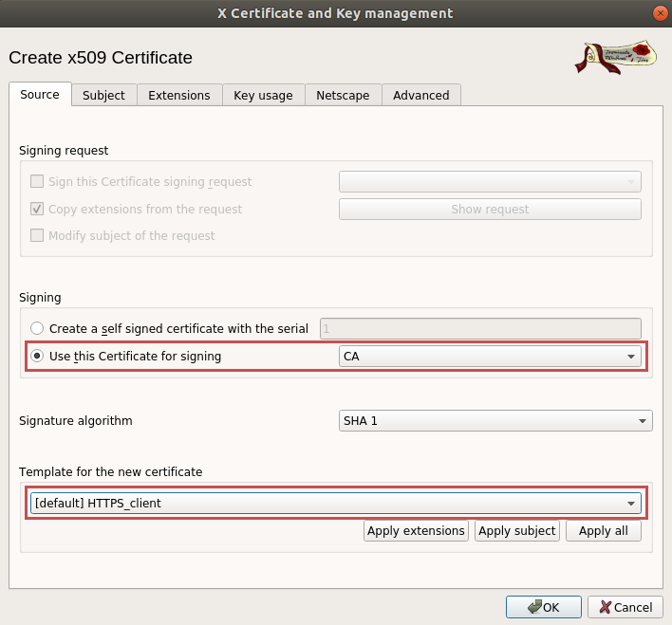The width and height of the screenshot is (672, 625).
Task: Select the Netscape tab
Action: pyautogui.click(x=343, y=95)
